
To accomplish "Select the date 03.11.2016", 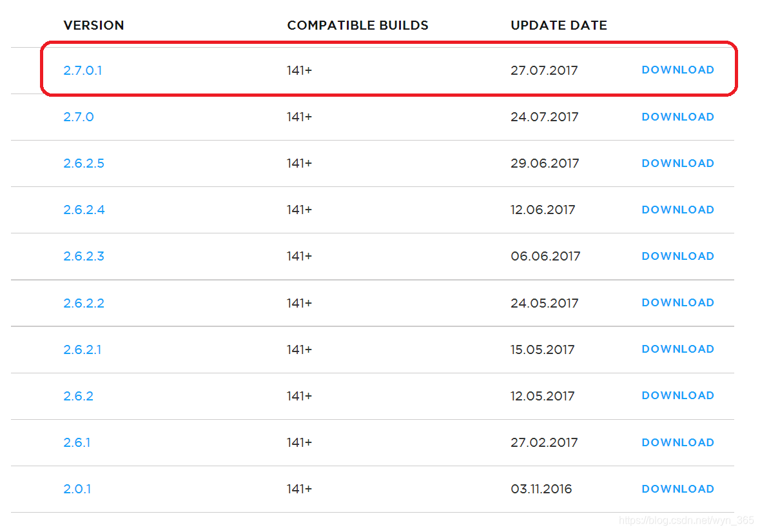I will tap(541, 489).
